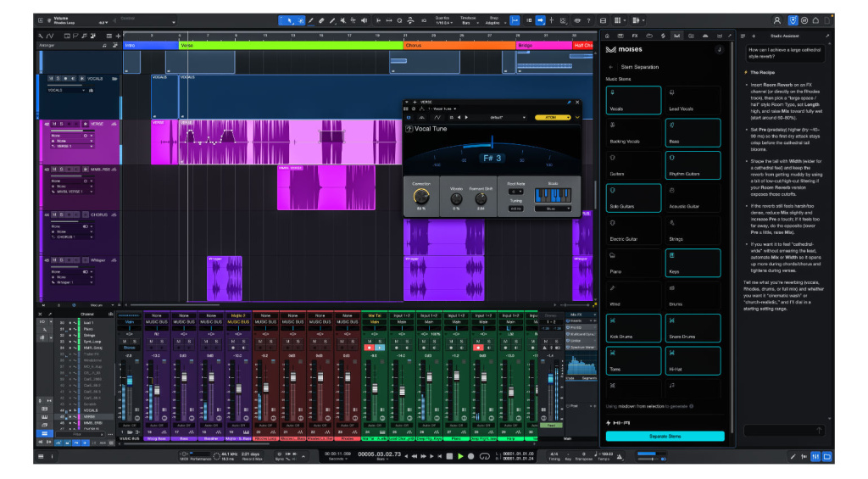
Task: Toggle the Snap button in toolbar
Action: point(515,20)
